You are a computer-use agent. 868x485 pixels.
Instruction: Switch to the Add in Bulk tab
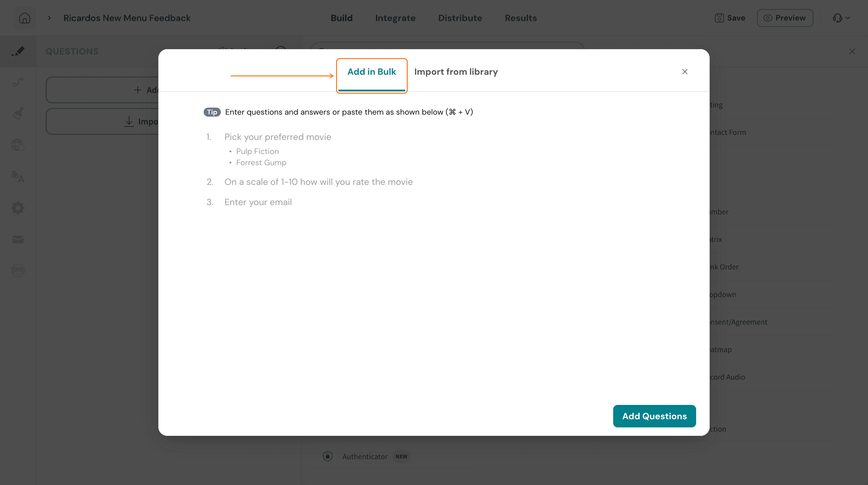tap(372, 72)
